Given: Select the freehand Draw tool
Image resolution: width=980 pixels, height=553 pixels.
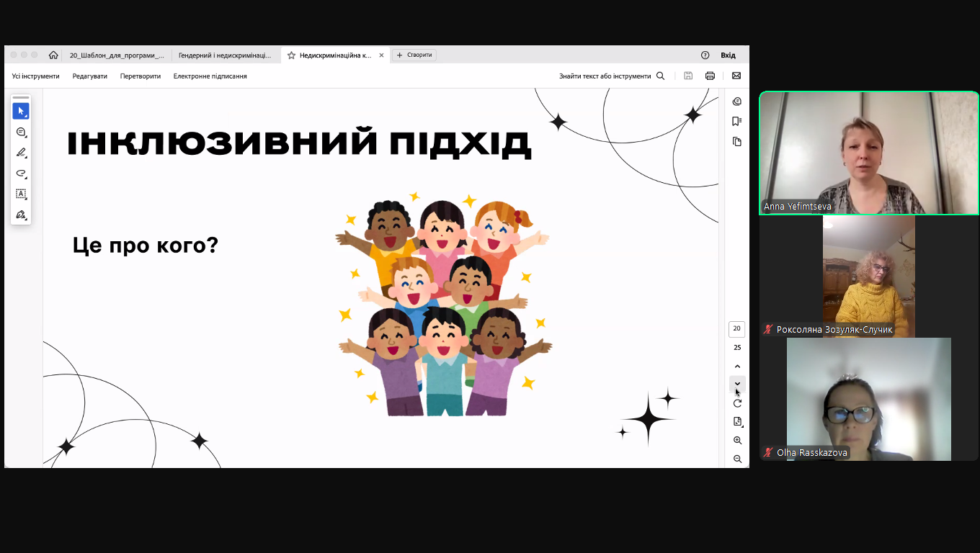Looking at the screenshot, I should [x=21, y=174].
